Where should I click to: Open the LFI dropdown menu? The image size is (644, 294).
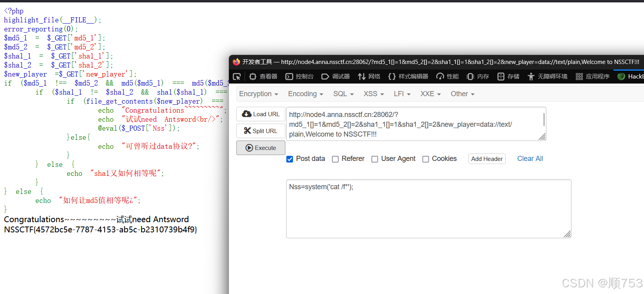click(402, 94)
